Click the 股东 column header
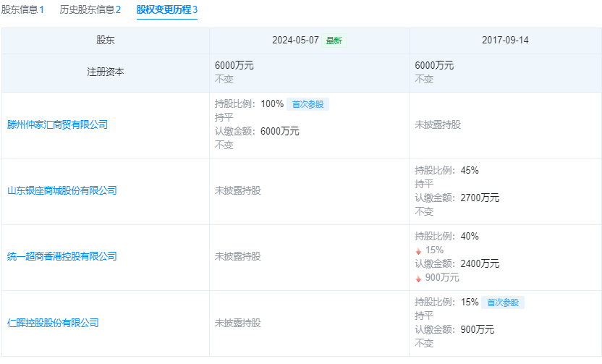The image size is (602, 364). point(106,40)
